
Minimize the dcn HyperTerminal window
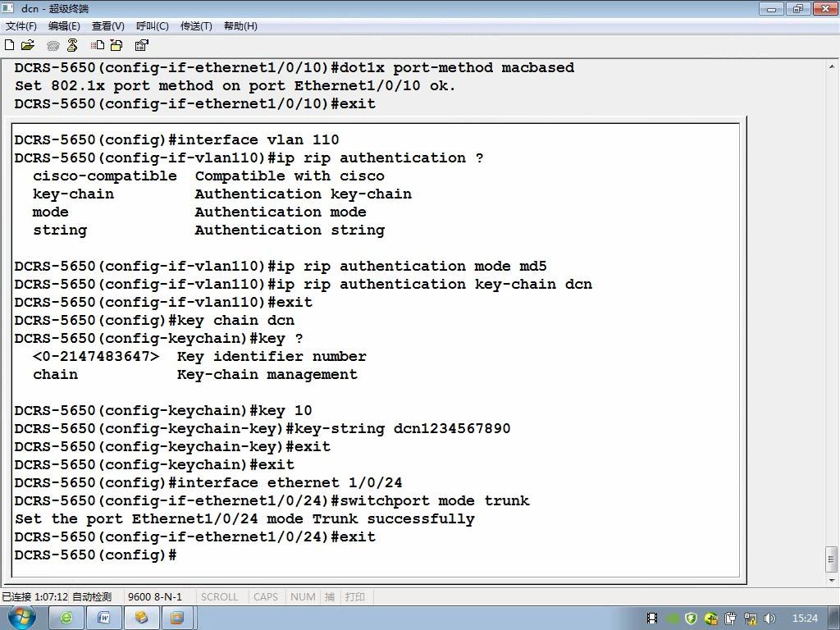point(771,8)
